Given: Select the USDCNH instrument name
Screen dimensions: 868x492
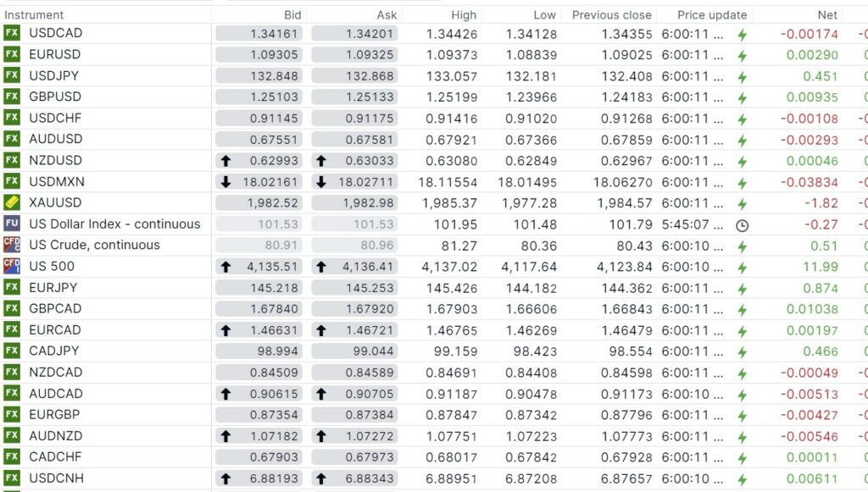Looking at the screenshot, I should coord(56,478).
